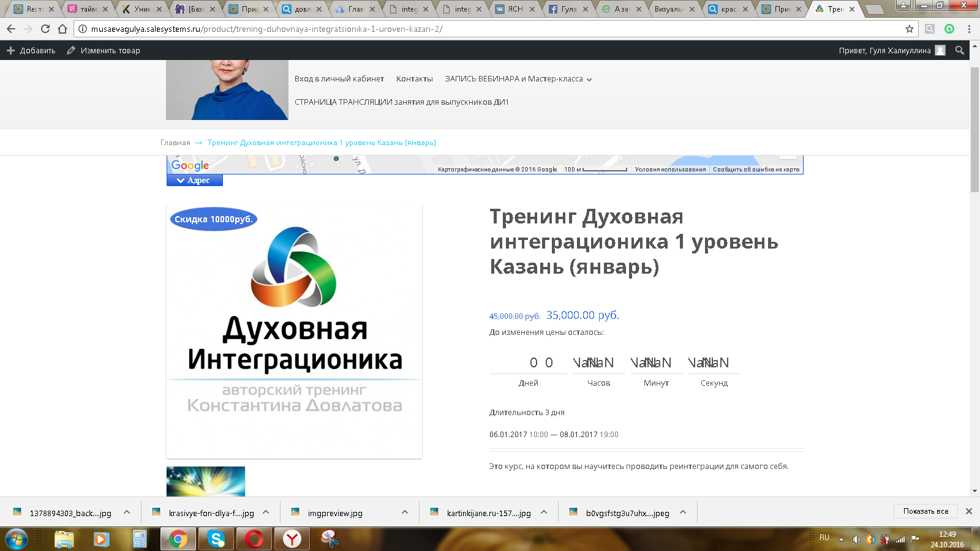
Task: Expand ЗАПИСЬ ВЕБИНАРА и Мастер-класса submenu
Action: point(589,80)
